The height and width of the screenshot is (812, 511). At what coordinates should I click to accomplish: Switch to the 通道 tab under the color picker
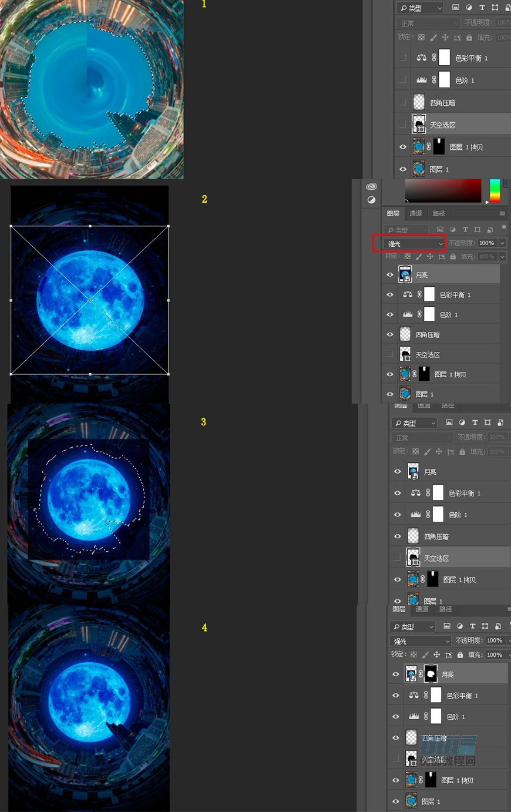tap(416, 213)
